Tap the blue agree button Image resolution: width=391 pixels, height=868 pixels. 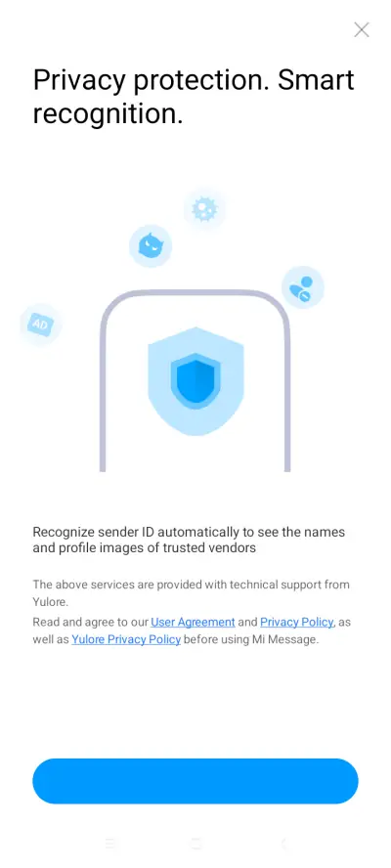[x=195, y=781]
